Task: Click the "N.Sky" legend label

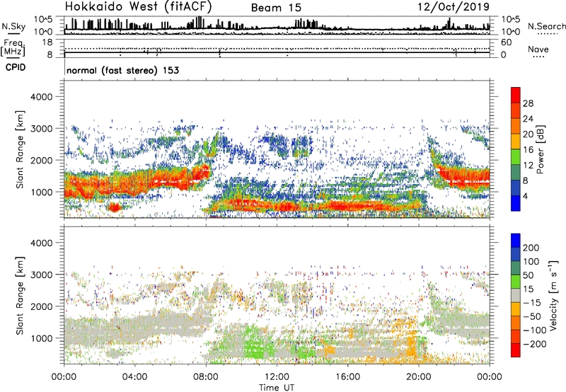Action: [x=13, y=26]
